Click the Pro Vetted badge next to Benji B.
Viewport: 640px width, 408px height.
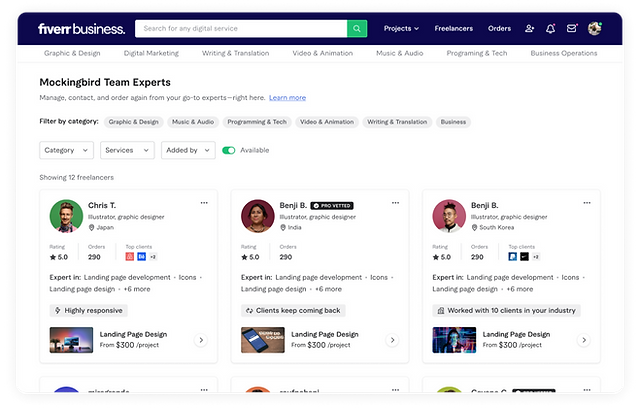(x=332, y=206)
